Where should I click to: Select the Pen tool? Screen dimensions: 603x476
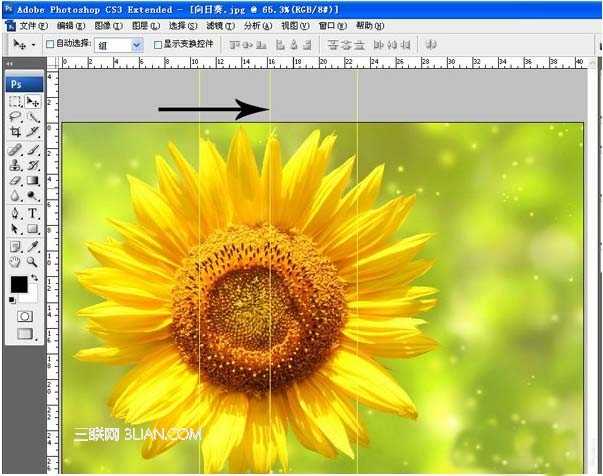click(15, 213)
